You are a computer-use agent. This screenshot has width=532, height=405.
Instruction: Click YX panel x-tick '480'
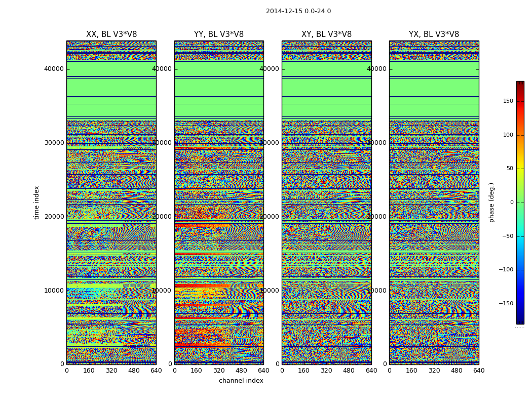click(457, 371)
